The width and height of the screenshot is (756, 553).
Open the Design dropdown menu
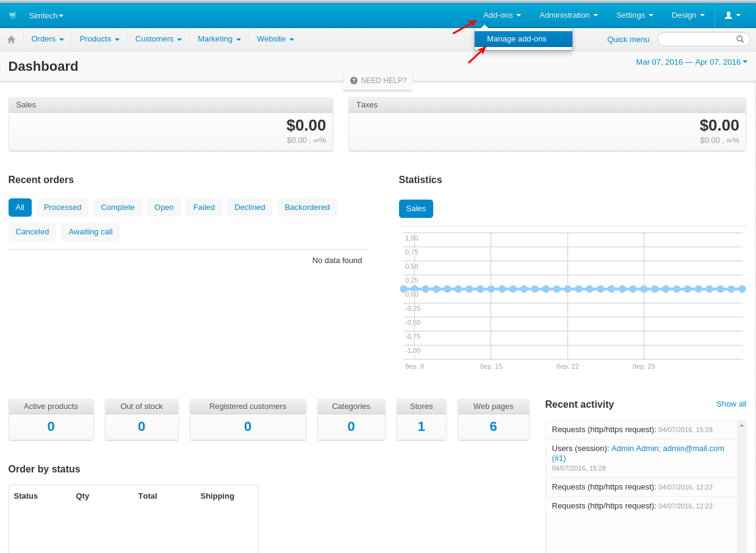click(688, 15)
